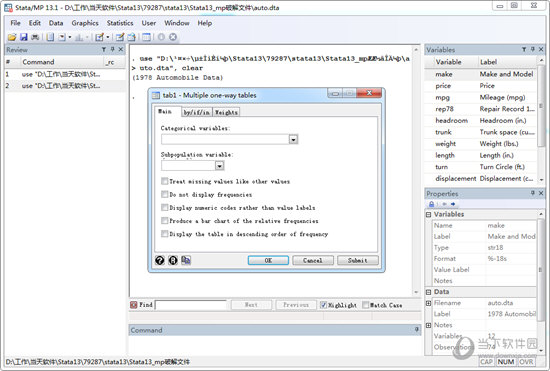This screenshot has height=371, width=550.
Task: Click Cancel in tab1 dialog
Action: tap(313, 260)
